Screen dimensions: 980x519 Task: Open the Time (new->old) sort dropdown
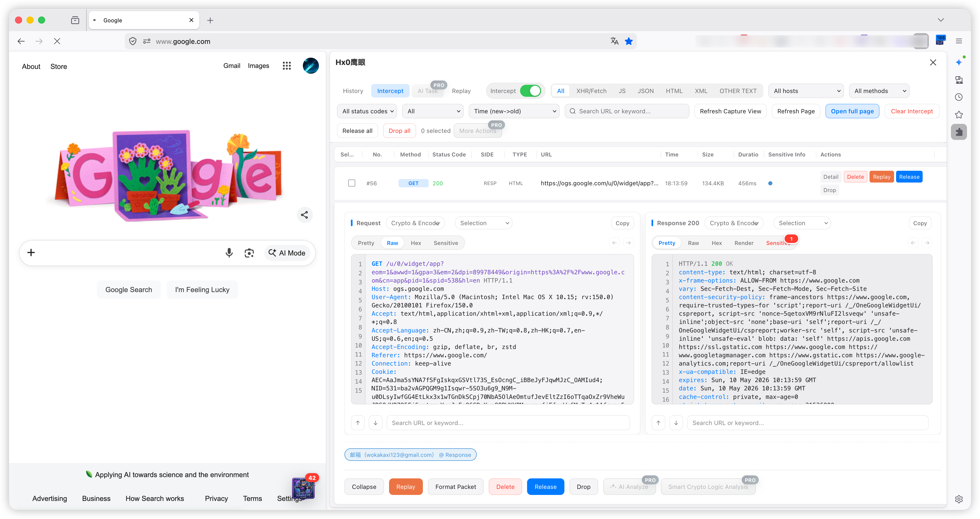point(514,111)
